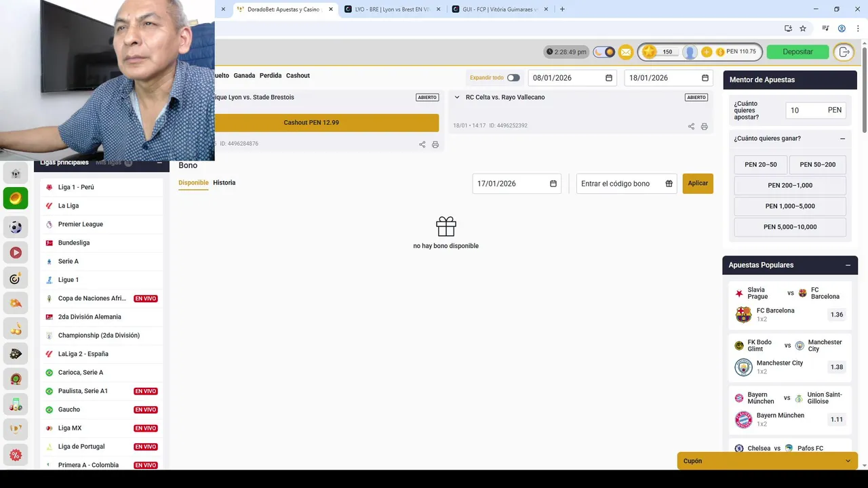The image size is (868, 488).
Task: Open LaLiga 2 - España league
Action: click(x=102, y=354)
